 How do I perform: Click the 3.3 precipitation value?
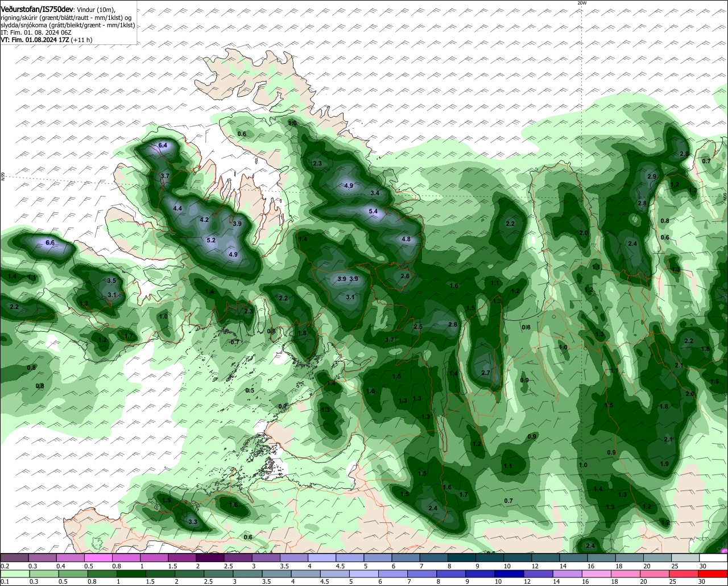click(x=192, y=522)
